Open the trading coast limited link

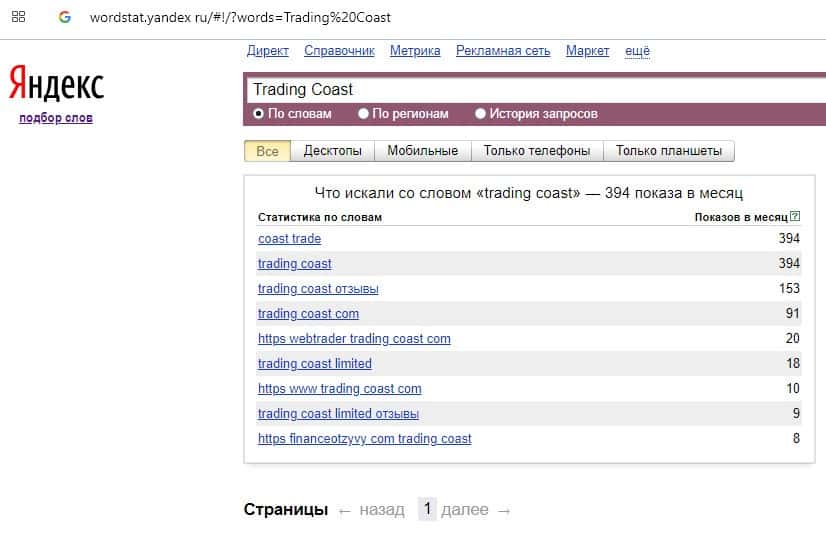click(314, 364)
